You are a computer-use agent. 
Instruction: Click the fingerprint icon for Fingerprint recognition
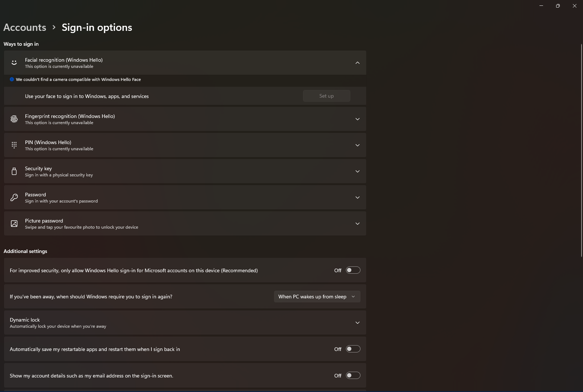14,119
